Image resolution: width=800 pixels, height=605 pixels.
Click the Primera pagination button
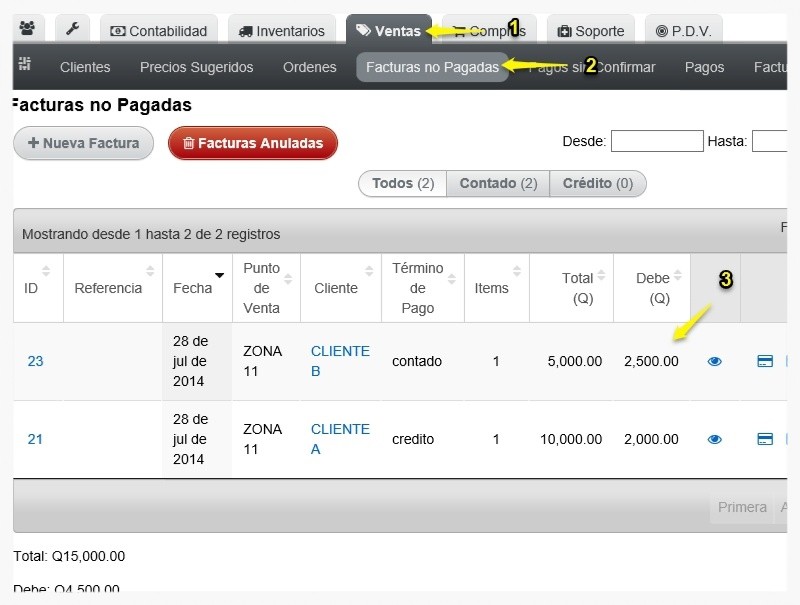pyautogui.click(x=742, y=507)
